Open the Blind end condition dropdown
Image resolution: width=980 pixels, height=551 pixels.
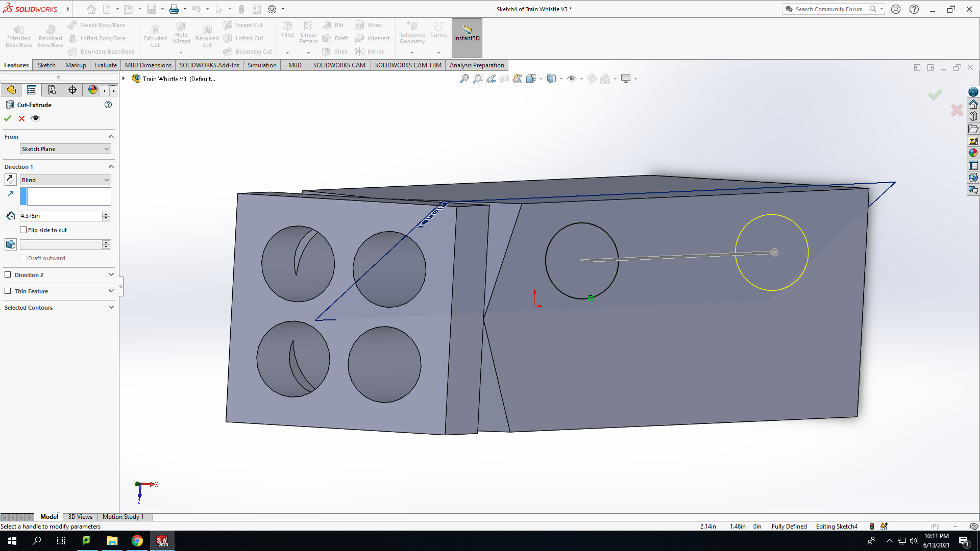pos(65,180)
